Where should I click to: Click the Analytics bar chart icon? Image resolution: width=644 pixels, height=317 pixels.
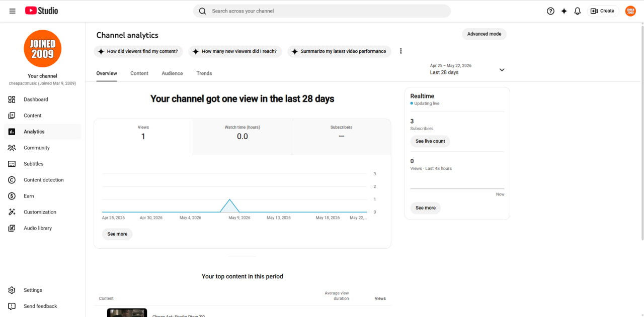[x=12, y=132]
